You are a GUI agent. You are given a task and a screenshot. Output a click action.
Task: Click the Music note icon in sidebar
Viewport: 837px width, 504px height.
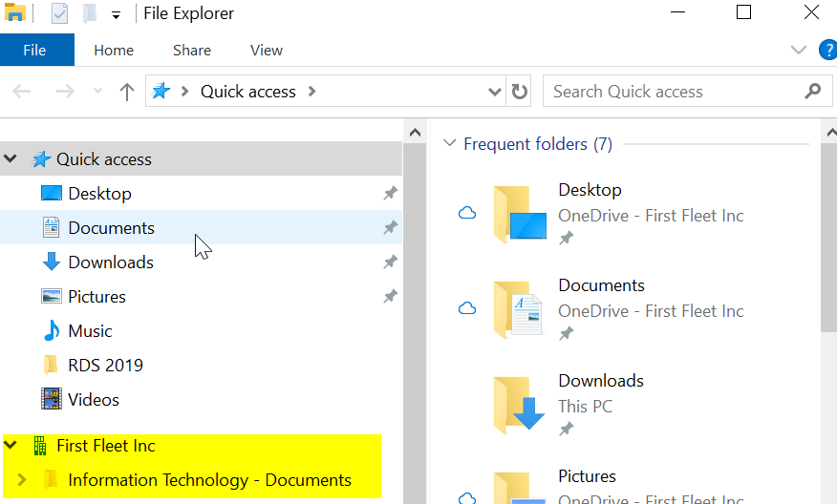tap(52, 330)
